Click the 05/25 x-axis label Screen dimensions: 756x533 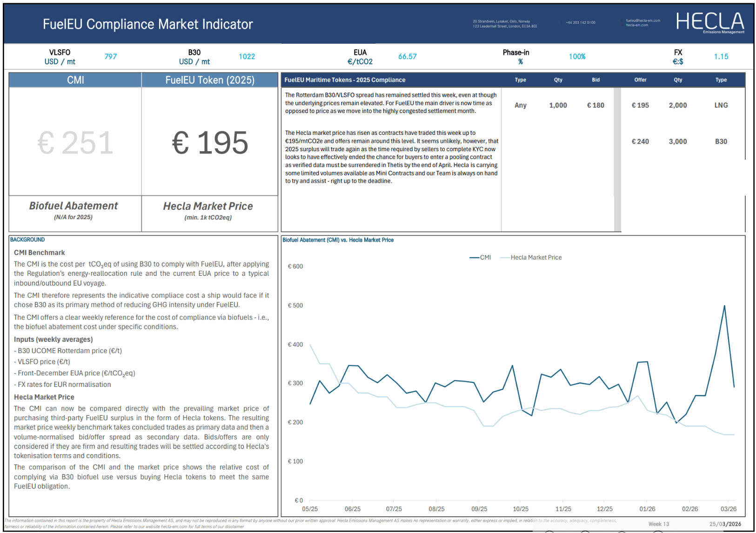click(x=310, y=509)
